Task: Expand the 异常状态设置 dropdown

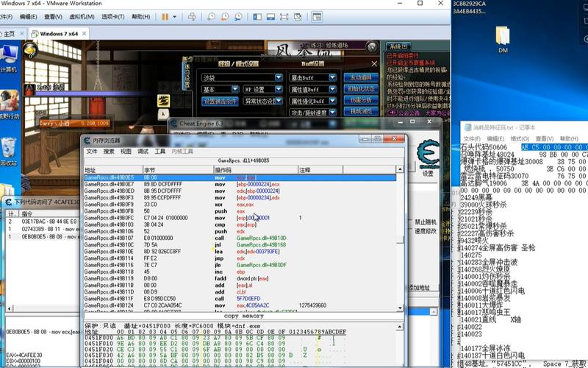Action: (279, 101)
